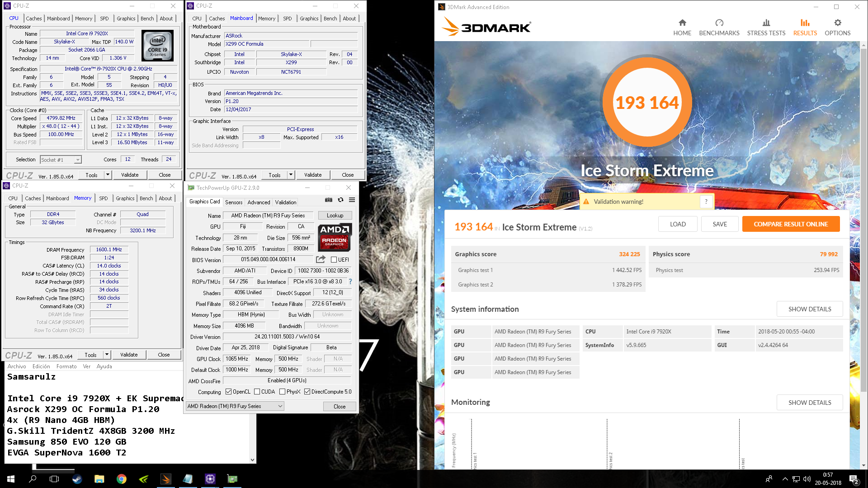Click the validation warning triangle icon
The image size is (868, 488).
click(x=586, y=202)
